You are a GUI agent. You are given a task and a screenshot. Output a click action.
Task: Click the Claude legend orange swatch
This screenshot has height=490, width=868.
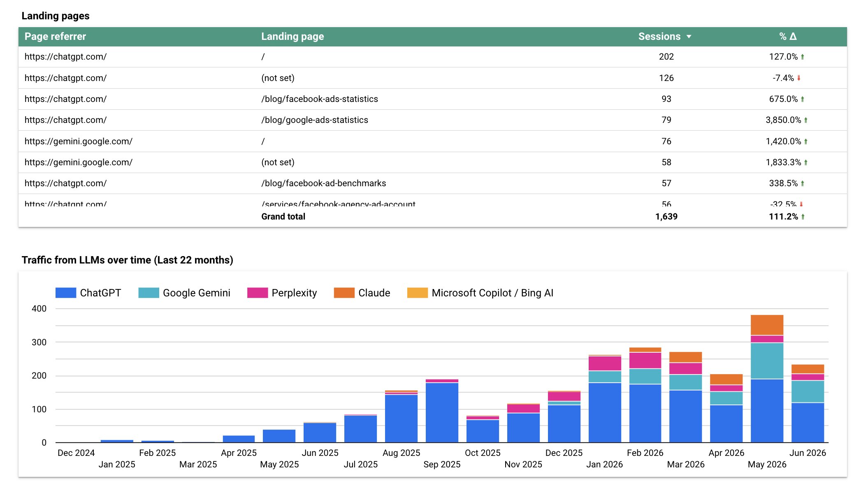[344, 293]
